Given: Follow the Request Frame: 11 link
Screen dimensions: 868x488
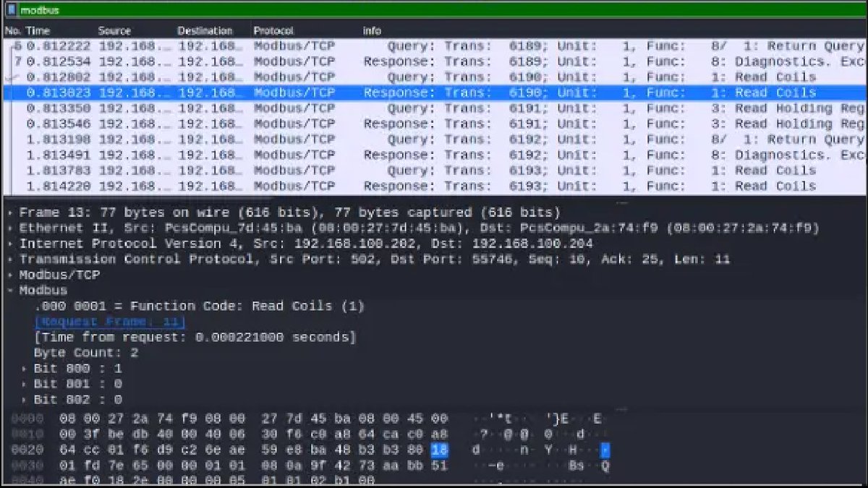Looking at the screenshot, I should 110,322.
